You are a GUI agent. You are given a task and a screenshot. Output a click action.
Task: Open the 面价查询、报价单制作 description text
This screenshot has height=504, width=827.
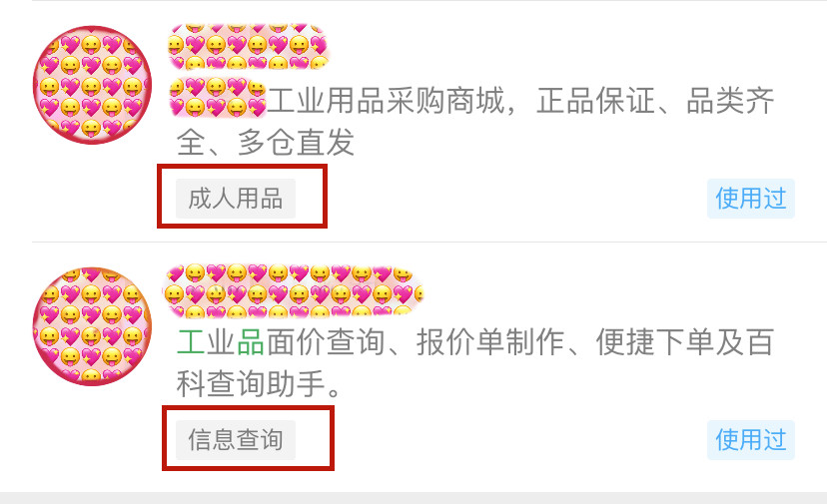(474, 362)
